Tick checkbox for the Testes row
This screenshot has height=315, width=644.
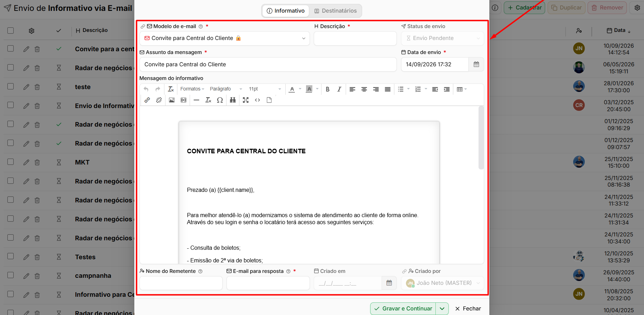click(x=11, y=256)
